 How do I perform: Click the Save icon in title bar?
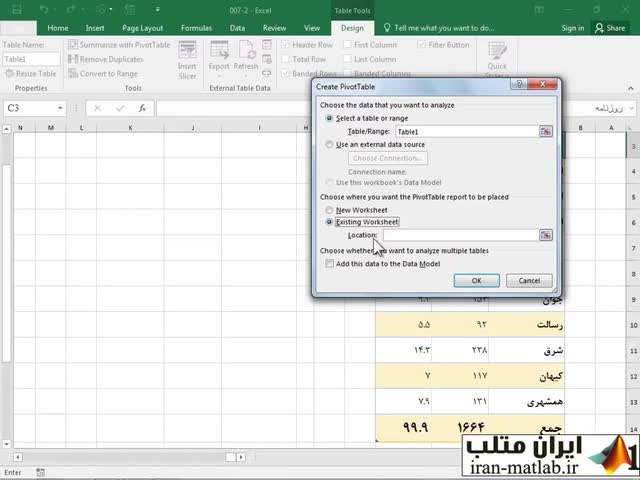[x=17, y=10]
